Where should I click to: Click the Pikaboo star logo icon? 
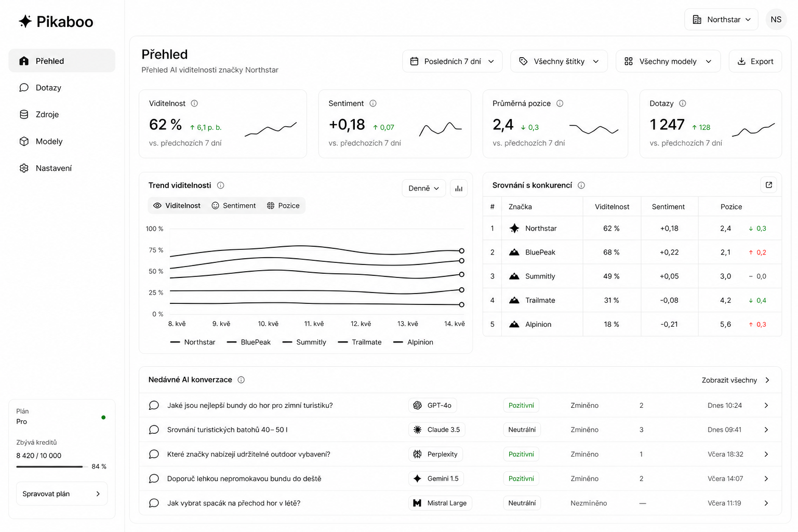coord(25,21)
